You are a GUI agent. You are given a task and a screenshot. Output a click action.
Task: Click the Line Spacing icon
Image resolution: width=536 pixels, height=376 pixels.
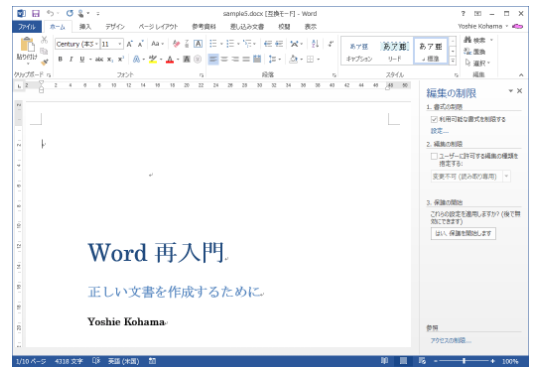[x=272, y=59]
